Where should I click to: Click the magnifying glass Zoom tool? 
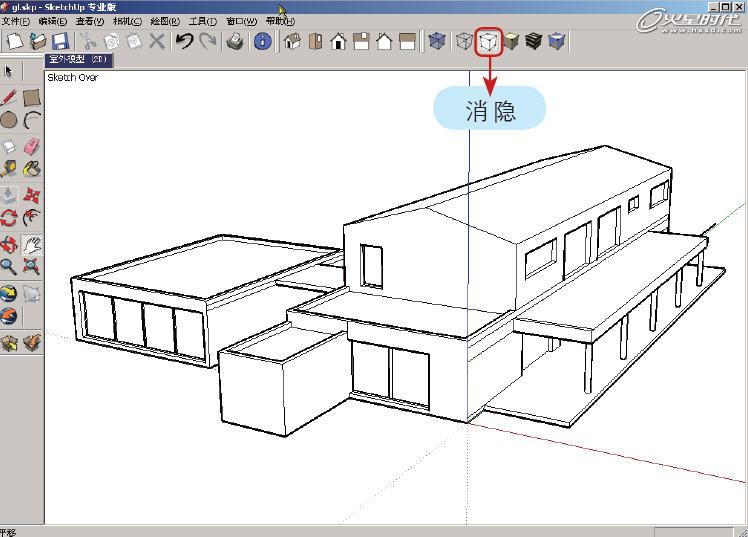pos(9,266)
